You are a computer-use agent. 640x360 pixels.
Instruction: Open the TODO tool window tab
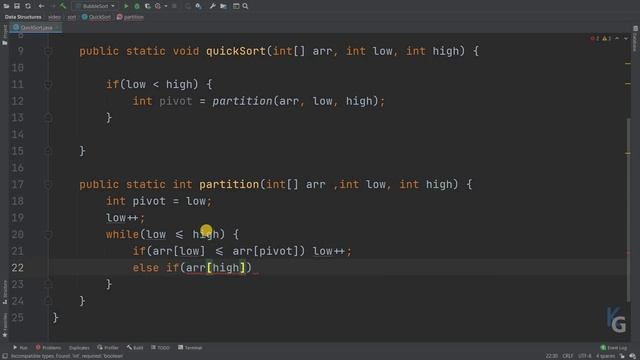(x=160, y=348)
